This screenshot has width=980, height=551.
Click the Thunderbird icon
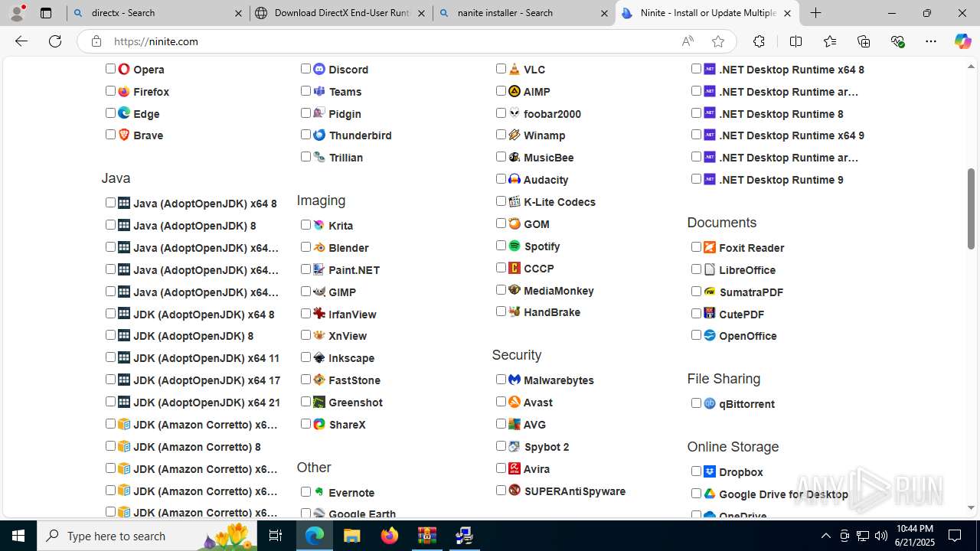319,135
